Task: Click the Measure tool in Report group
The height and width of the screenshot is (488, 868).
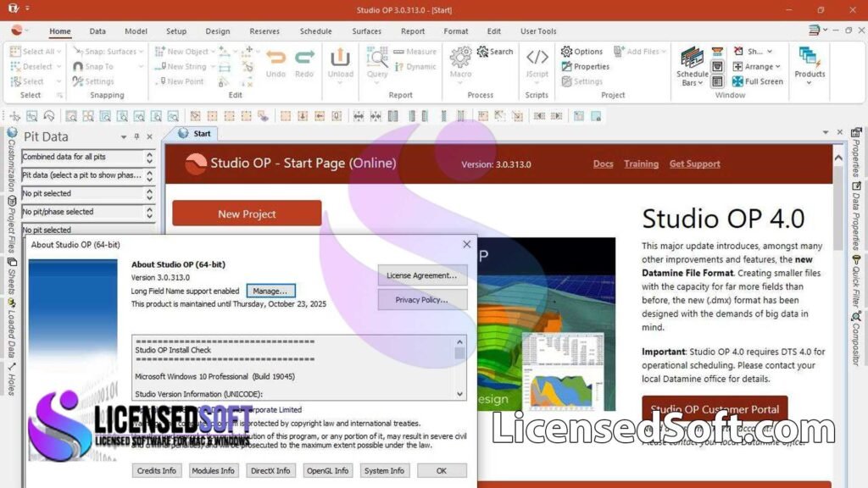Action: 415,52
